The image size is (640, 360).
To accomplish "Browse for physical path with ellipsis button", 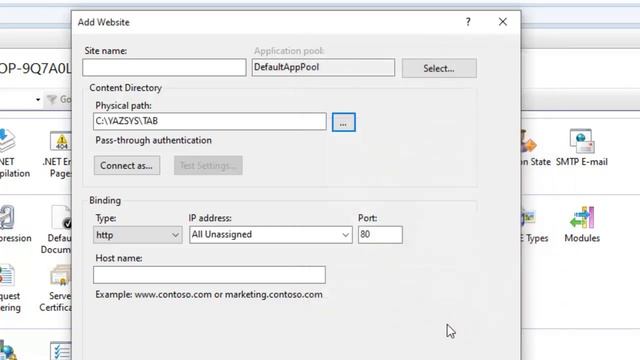I will coord(344,122).
